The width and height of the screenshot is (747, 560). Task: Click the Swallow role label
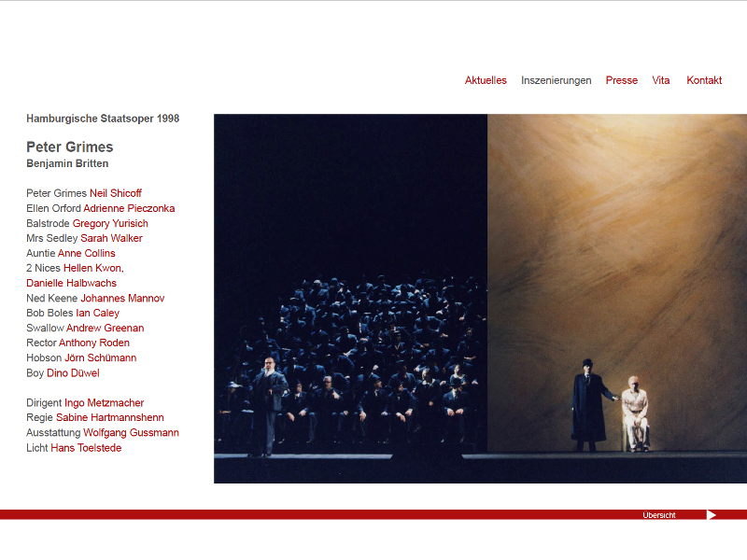[x=45, y=329]
